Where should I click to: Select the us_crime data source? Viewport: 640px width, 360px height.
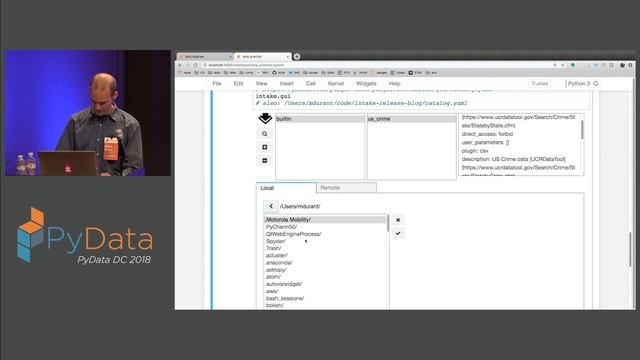tap(411, 119)
